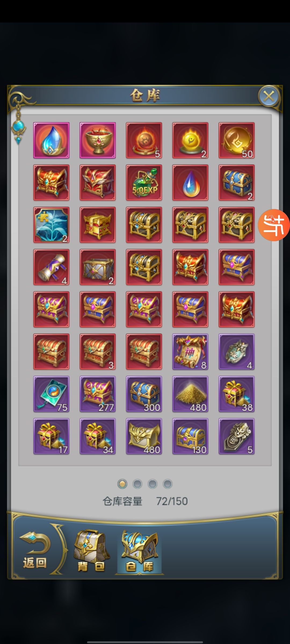Select the plant puzzle piece item
Image resolution: width=290 pixels, height=644 pixels.
pyautogui.click(x=51, y=225)
